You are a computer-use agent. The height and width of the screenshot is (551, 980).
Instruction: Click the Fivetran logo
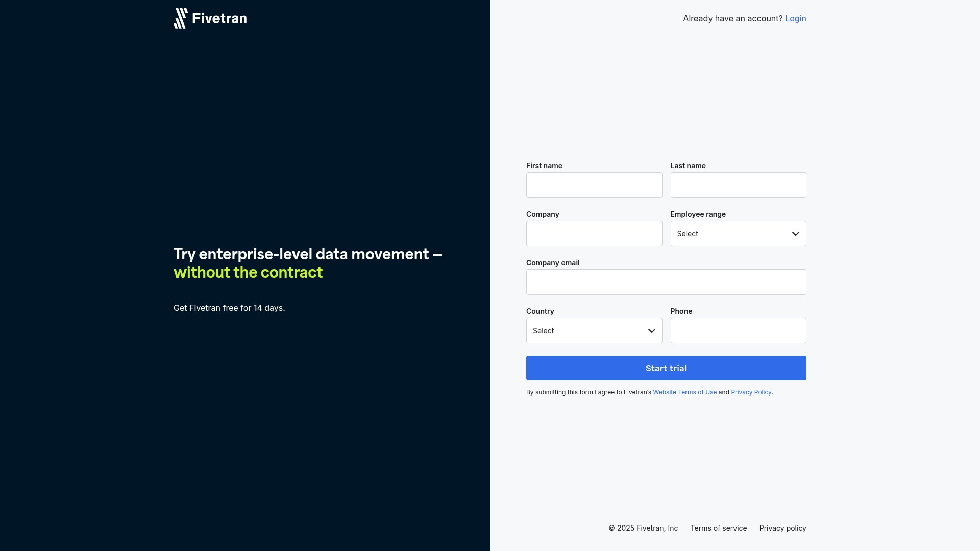point(210,18)
